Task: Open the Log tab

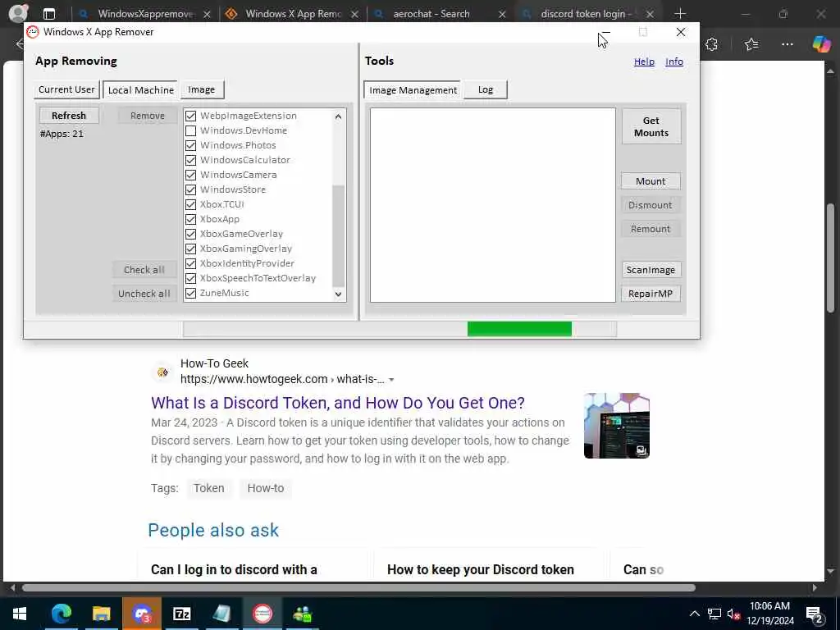Action: point(486,89)
